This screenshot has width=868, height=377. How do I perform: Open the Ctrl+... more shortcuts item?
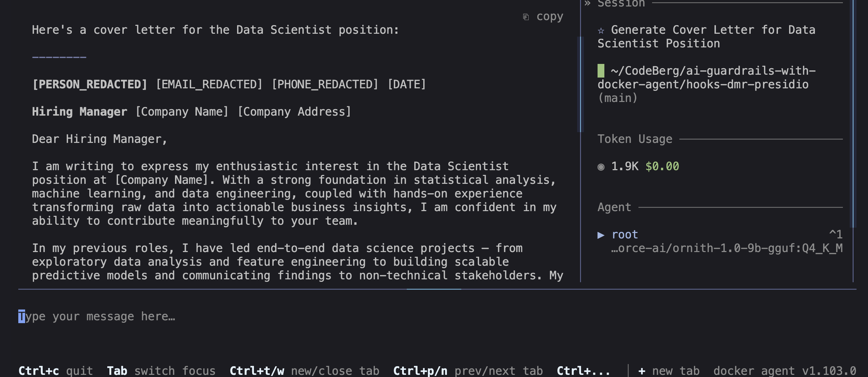[x=583, y=371]
